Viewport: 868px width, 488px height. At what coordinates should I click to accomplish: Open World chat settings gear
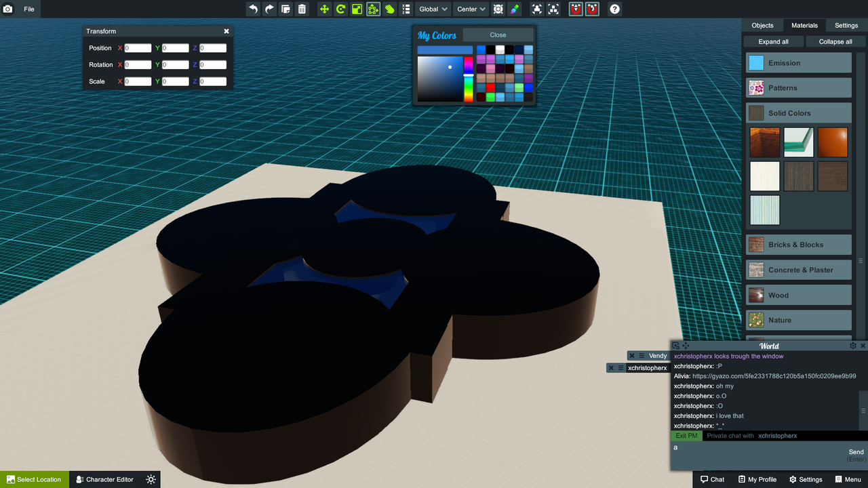pos(853,346)
